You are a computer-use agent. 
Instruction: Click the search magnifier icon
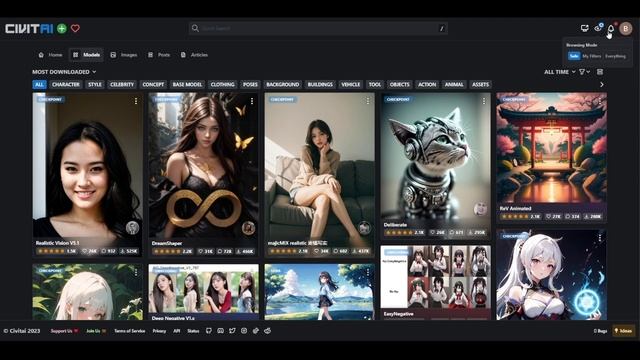click(x=195, y=28)
